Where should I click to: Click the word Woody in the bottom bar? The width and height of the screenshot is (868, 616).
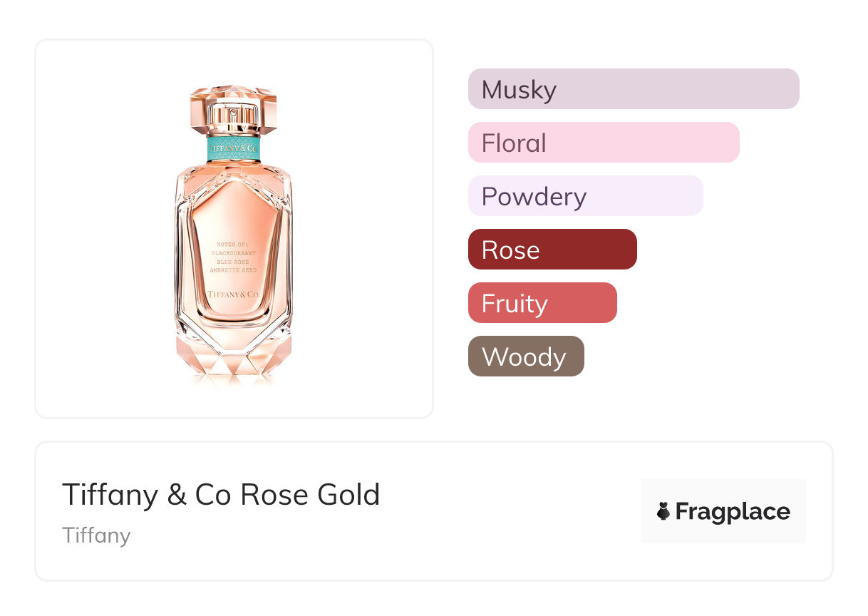(x=524, y=357)
